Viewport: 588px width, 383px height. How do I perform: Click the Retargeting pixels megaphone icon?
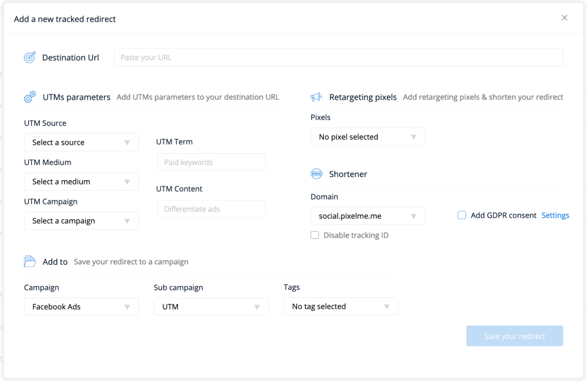[x=317, y=97]
